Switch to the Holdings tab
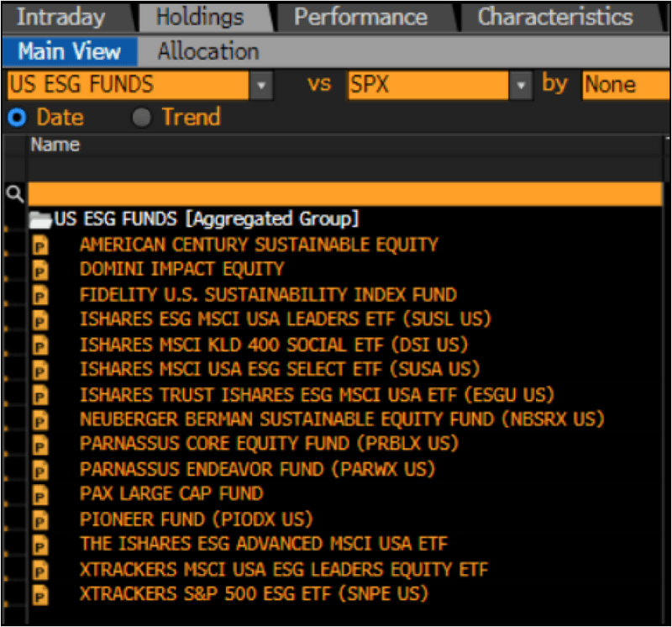 200,17
